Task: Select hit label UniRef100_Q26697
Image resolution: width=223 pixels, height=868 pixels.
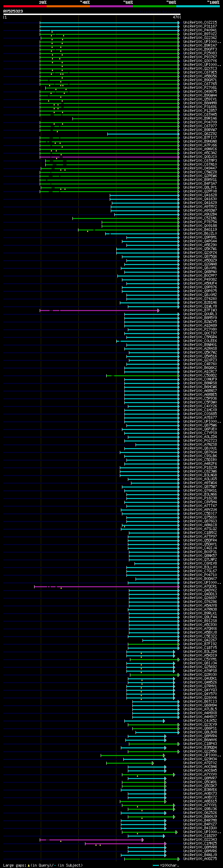Action: [200, 598]
